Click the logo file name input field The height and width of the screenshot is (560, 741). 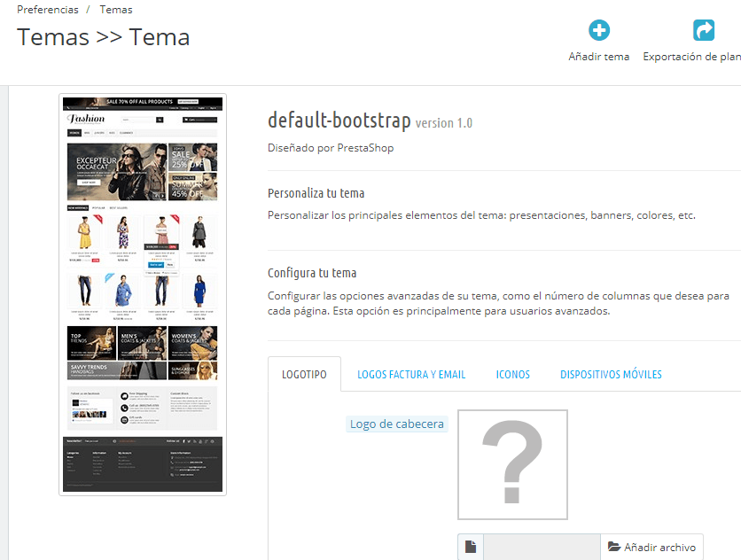point(542,547)
